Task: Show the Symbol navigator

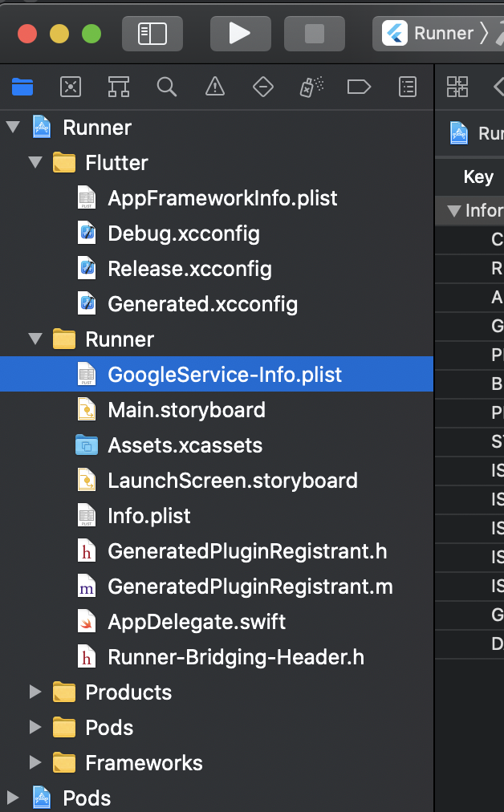Action: click(119, 87)
